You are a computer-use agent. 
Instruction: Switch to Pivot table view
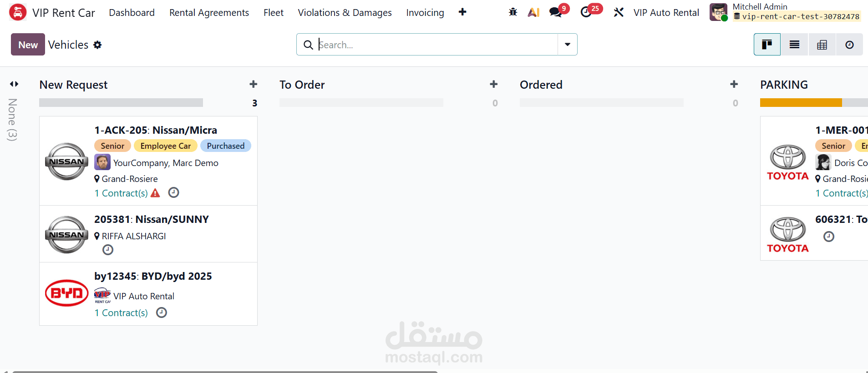tap(822, 45)
